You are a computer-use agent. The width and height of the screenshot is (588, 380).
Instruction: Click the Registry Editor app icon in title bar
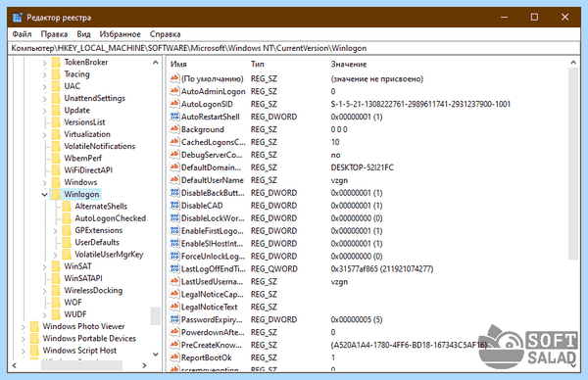[x=18, y=18]
